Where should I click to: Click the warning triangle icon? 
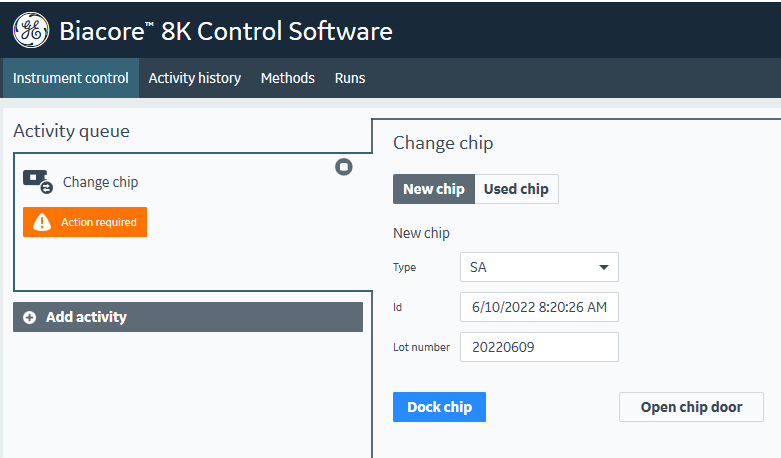point(41,223)
